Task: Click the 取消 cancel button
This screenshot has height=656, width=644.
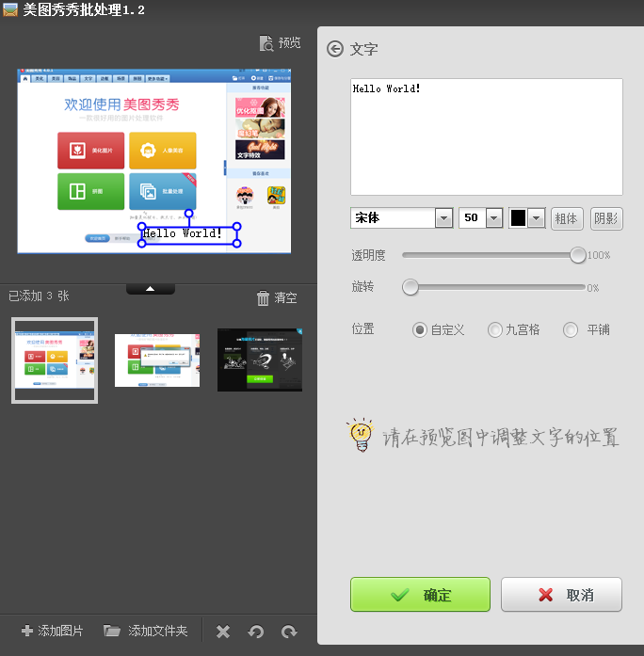Action: coord(561,595)
